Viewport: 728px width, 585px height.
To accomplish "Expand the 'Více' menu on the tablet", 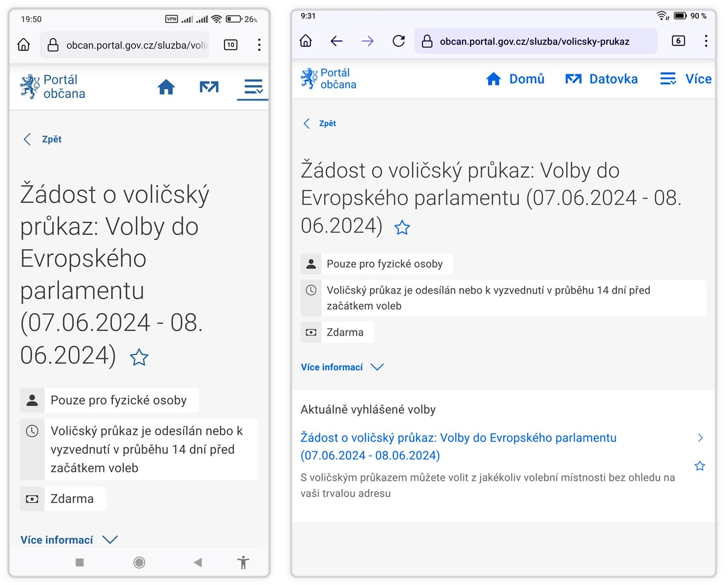I will pyautogui.click(x=686, y=79).
